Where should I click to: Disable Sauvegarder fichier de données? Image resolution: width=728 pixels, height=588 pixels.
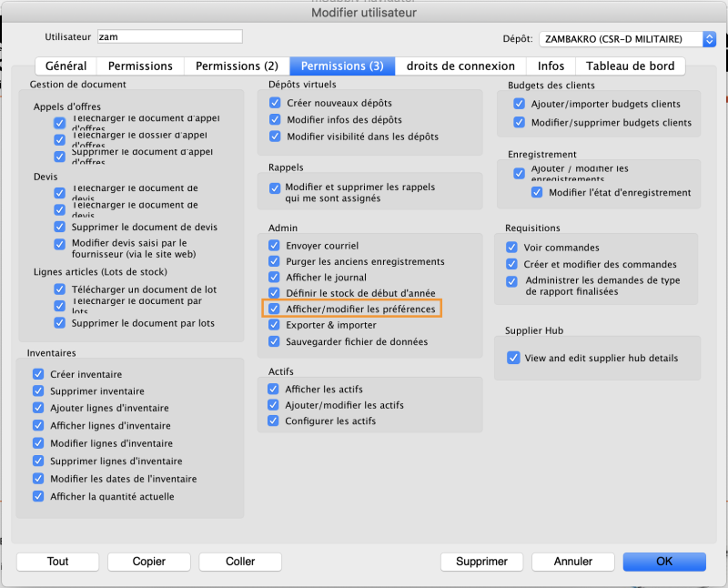274,341
